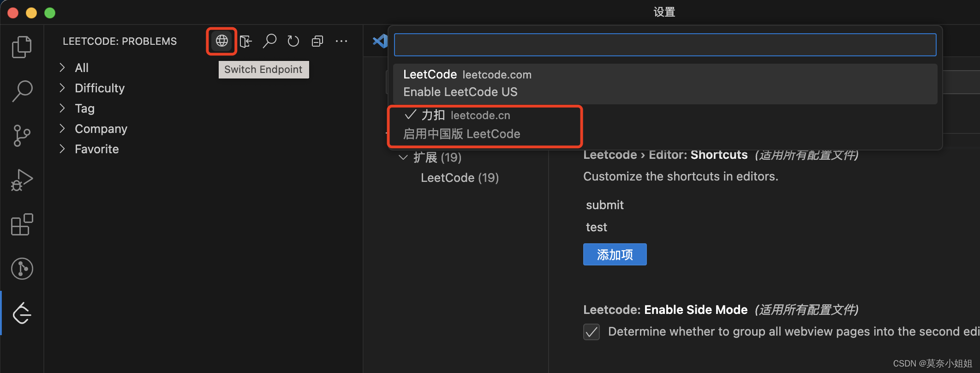Open the Source Control view
Image resolution: width=980 pixels, height=373 pixels.
pos(22,136)
